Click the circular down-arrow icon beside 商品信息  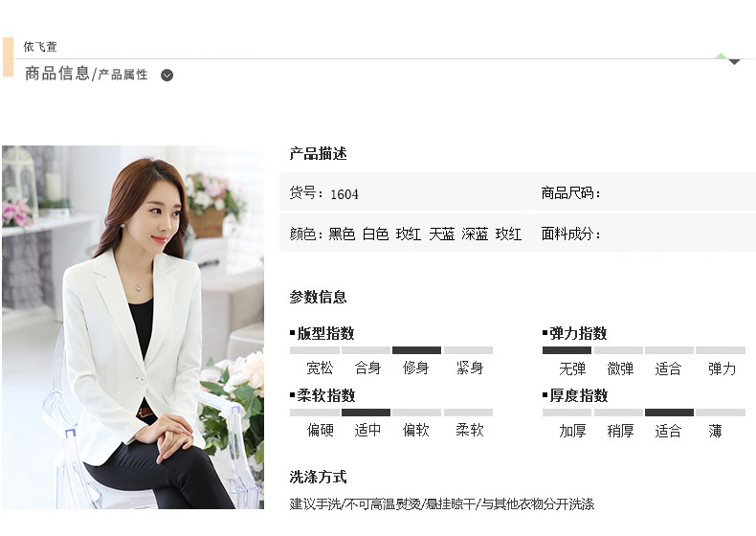click(x=167, y=76)
